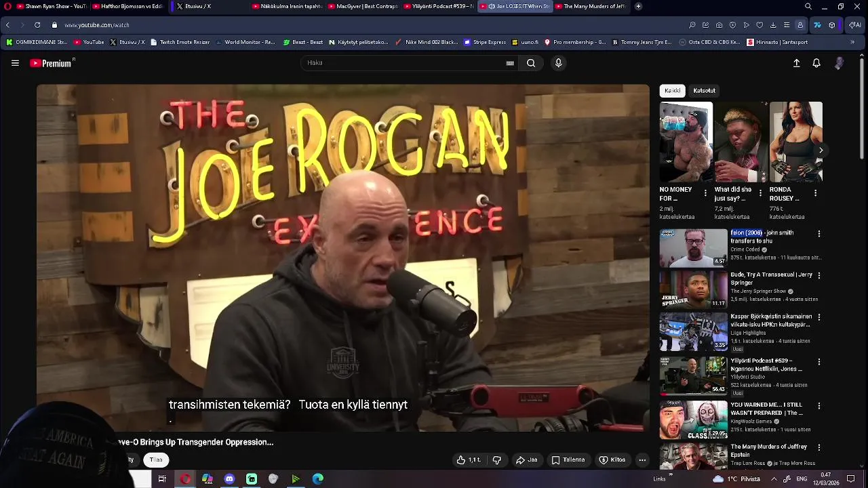The height and width of the screenshot is (488, 868).
Task: Open the browser downloads icon
Action: [773, 25]
